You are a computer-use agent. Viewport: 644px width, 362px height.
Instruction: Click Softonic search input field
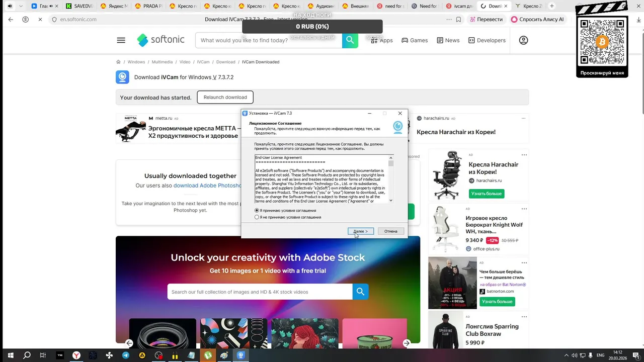click(269, 40)
